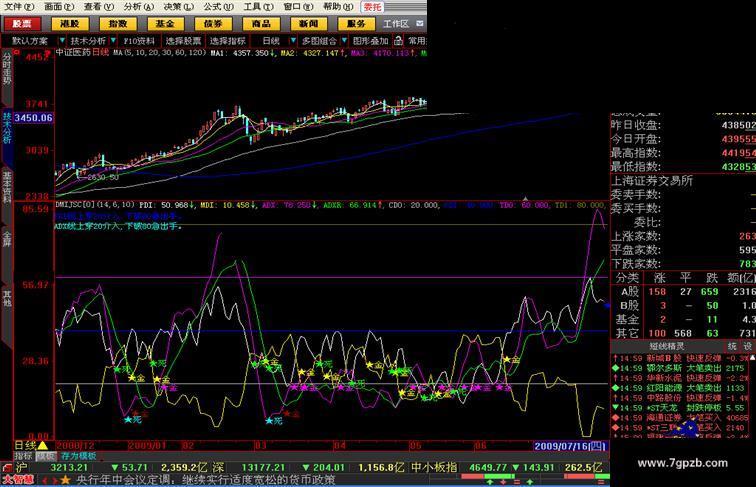Image resolution: width=756 pixels, height=487 pixels.
Task: Click the red 委托 trade button
Action: pos(373,7)
